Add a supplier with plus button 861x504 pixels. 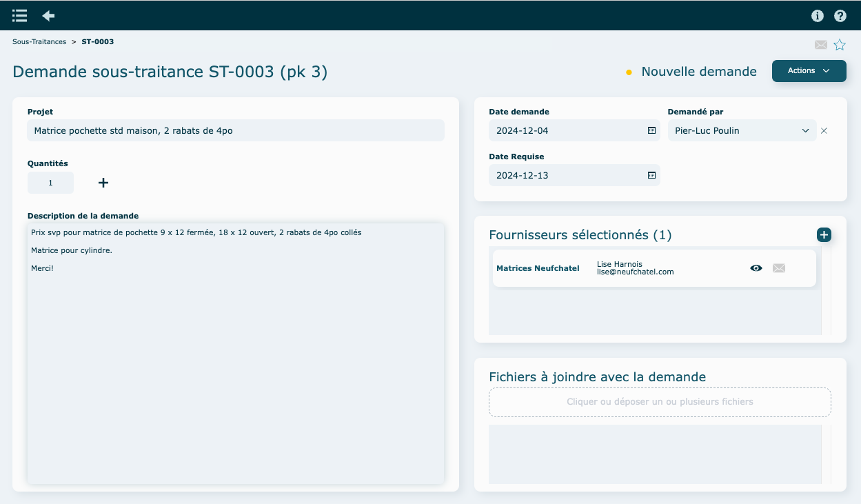[824, 235]
